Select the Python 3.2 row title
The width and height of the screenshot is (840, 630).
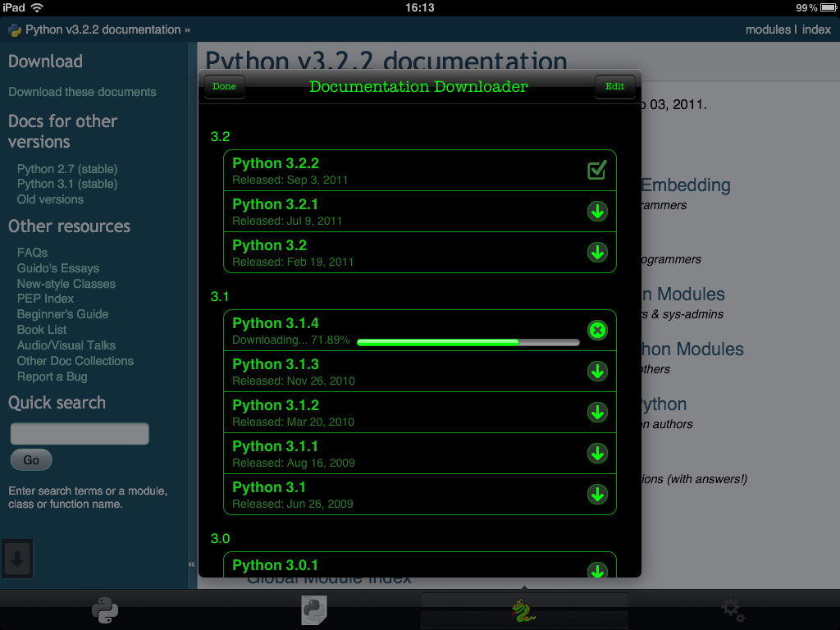tap(269, 244)
